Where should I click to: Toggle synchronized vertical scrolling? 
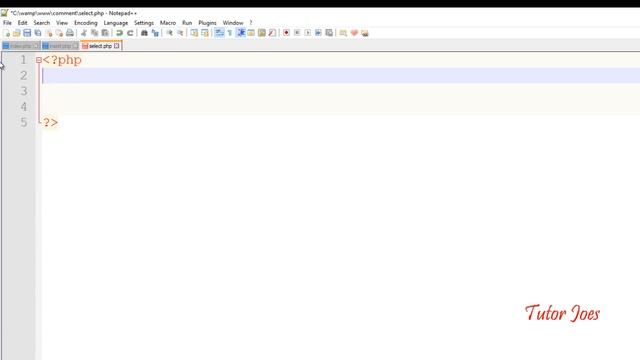pos(194,33)
